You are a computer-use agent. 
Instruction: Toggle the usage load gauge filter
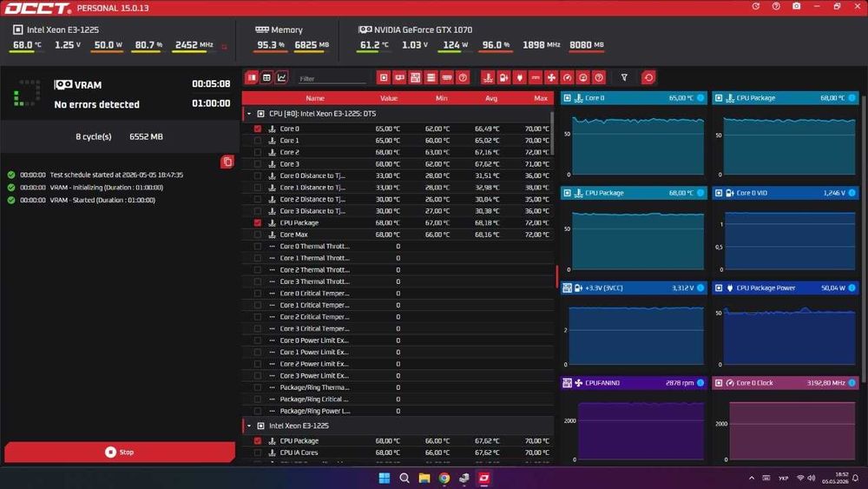[x=583, y=77]
